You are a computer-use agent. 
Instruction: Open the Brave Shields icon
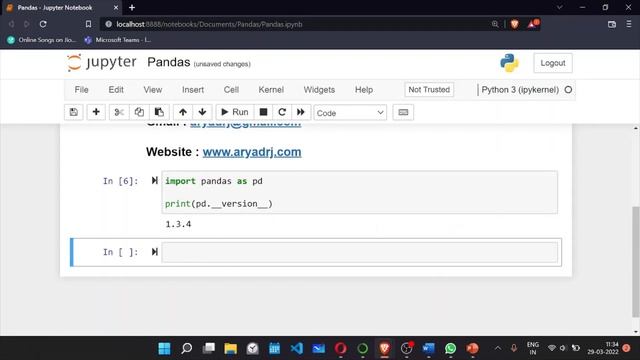[x=514, y=24]
